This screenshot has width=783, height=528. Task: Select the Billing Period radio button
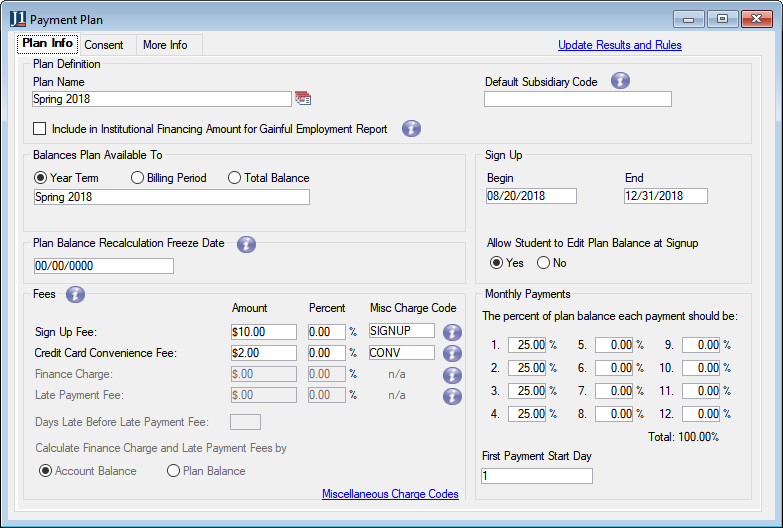pos(138,178)
